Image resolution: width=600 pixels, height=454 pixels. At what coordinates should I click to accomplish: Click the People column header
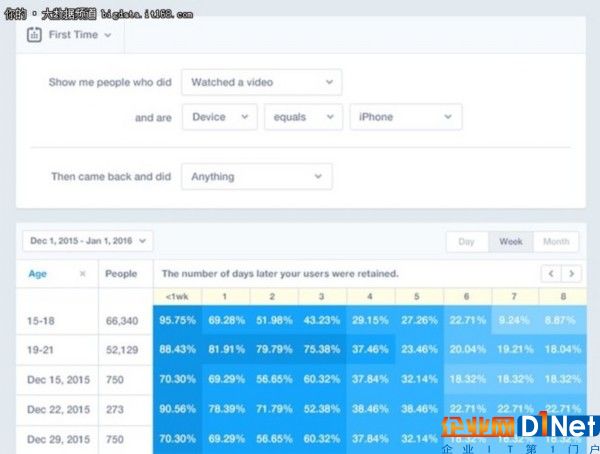pyautogui.click(x=121, y=274)
